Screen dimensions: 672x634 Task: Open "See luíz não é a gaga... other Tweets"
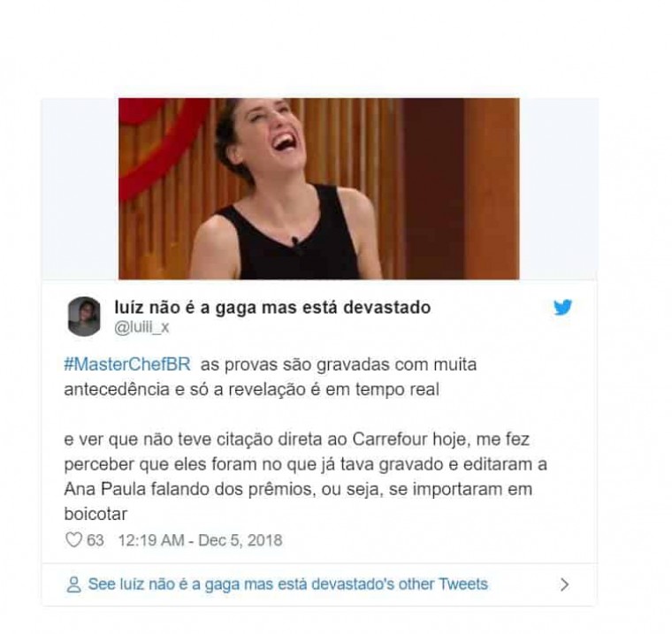288,584
